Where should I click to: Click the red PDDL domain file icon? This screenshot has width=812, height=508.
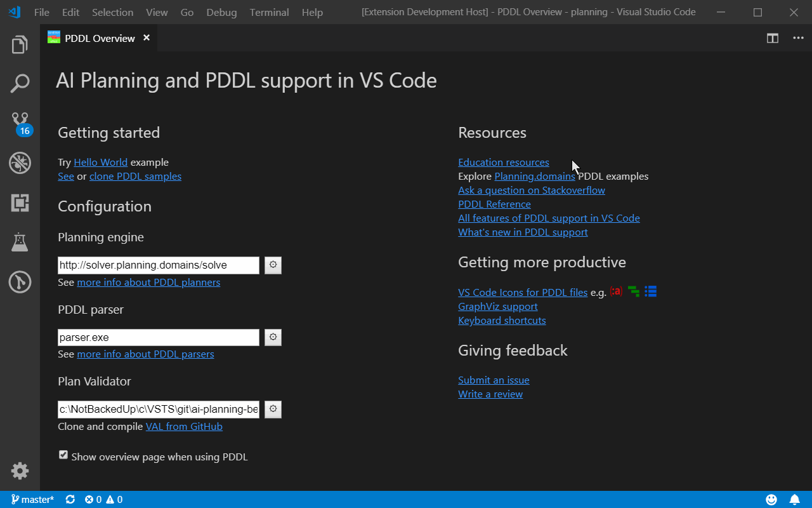click(x=616, y=291)
